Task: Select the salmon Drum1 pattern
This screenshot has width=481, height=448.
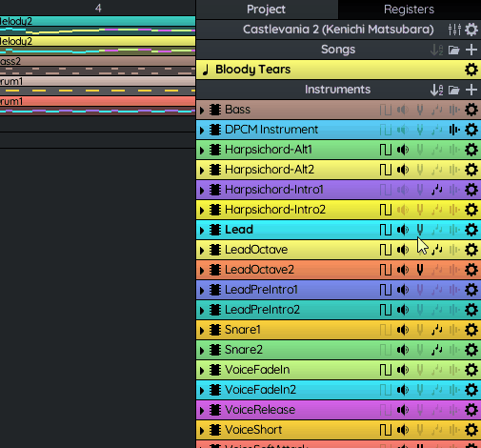Action: [97, 106]
